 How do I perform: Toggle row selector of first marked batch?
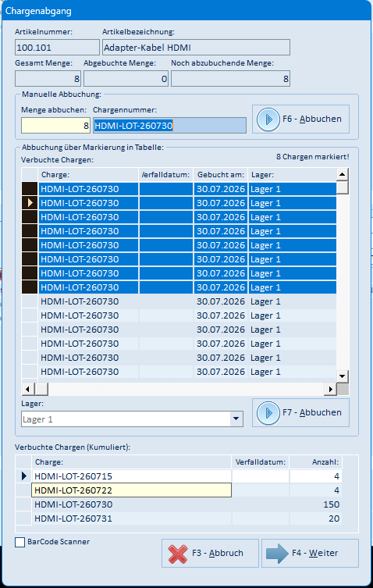(x=30, y=189)
